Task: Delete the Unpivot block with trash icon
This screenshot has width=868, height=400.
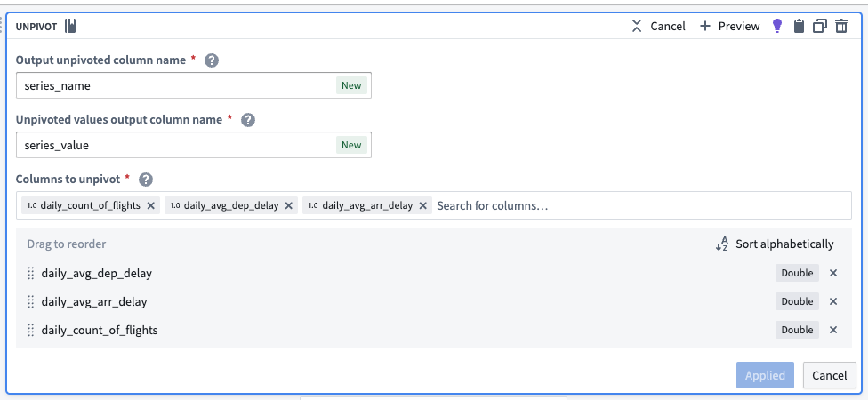Action: 841,26
